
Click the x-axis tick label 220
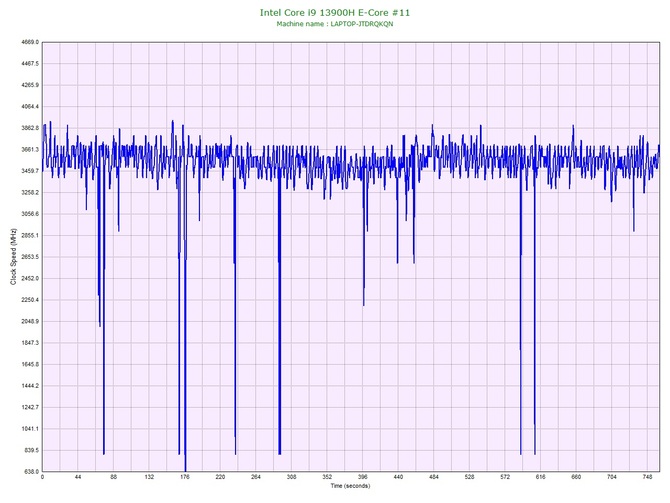(220, 477)
